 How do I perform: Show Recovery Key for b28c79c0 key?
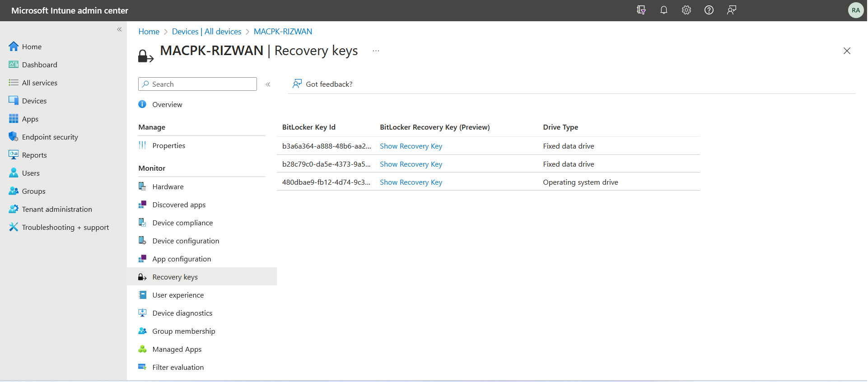[x=411, y=164]
